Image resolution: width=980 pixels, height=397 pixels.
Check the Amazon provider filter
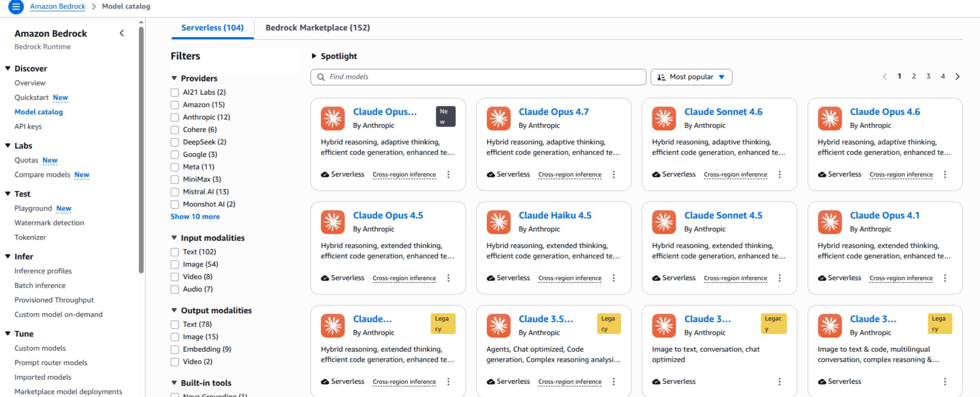(x=175, y=105)
